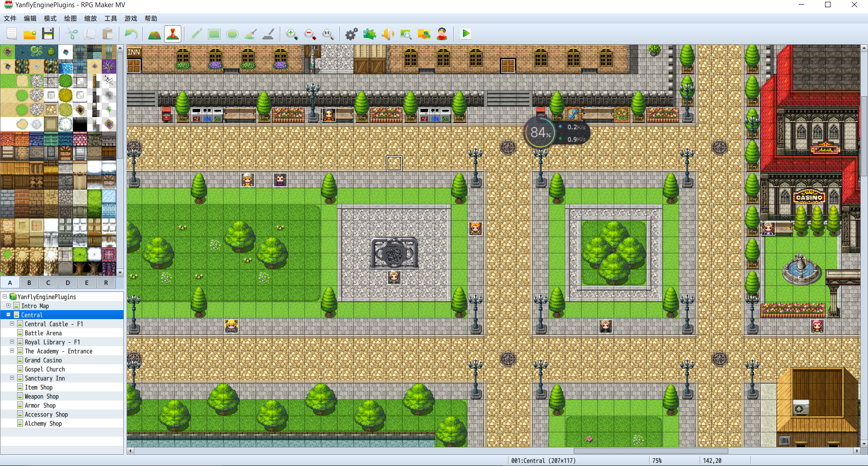Screen dimensions: 868x466
Task: Open the Database gears icon
Action: 352,34
